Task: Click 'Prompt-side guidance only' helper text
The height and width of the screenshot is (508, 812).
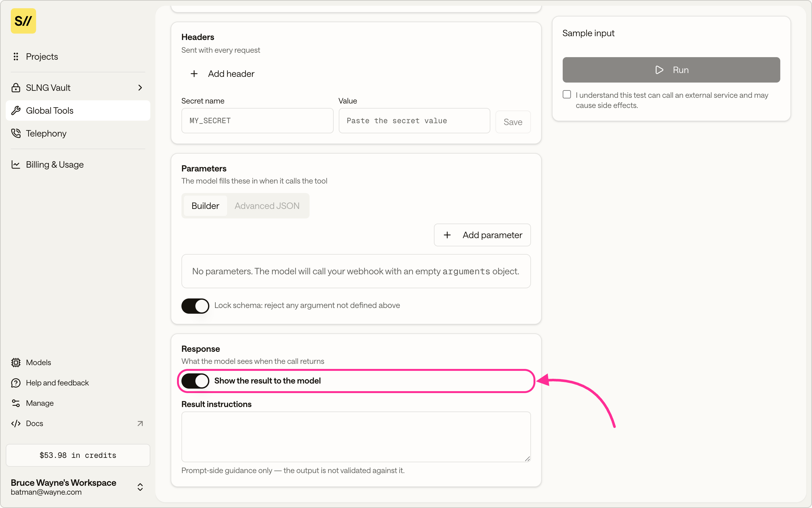Action: click(x=293, y=470)
